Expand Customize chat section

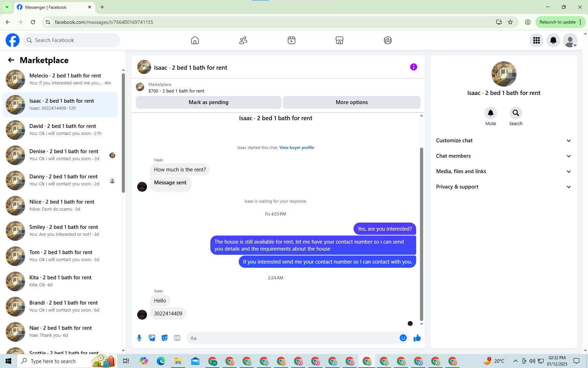pyautogui.click(x=504, y=141)
